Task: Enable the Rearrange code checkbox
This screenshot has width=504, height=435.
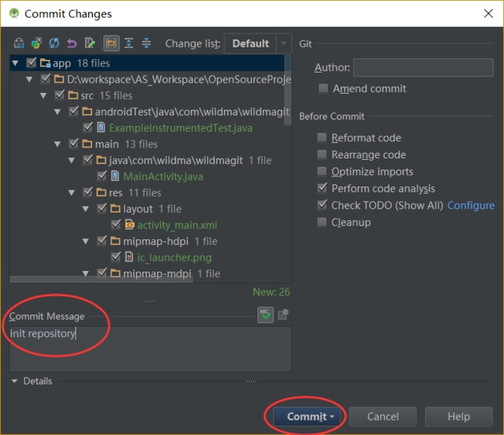Action: click(x=322, y=154)
